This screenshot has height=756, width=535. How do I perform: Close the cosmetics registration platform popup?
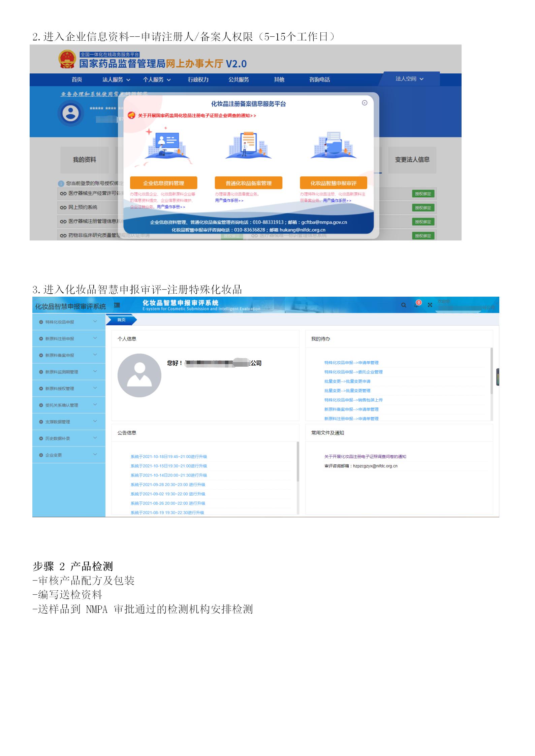(364, 103)
